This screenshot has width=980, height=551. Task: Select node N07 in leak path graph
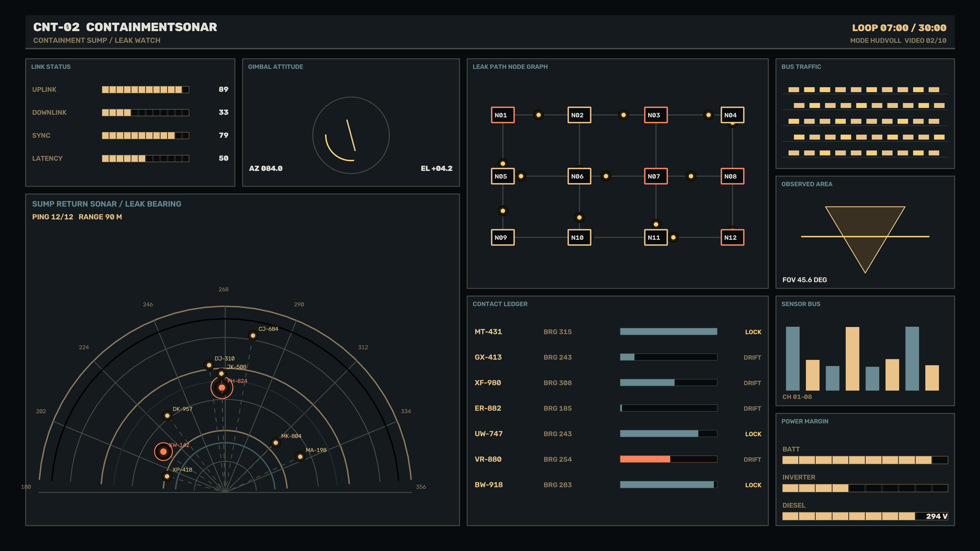click(x=655, y=176)
